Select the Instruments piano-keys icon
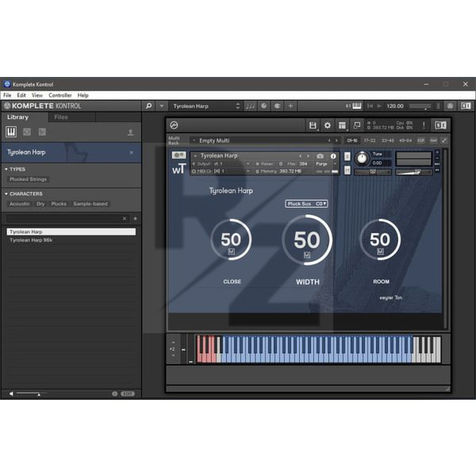The height and width of the screenshot is (476, 476). (x=11, y=132)
